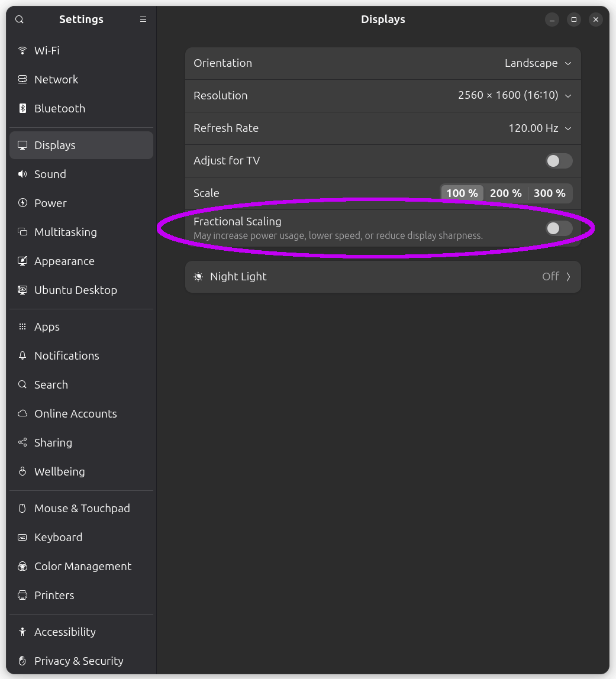Maximize the Settings window
The width and height of the screenshot is (616, 679).
point(573,20)
